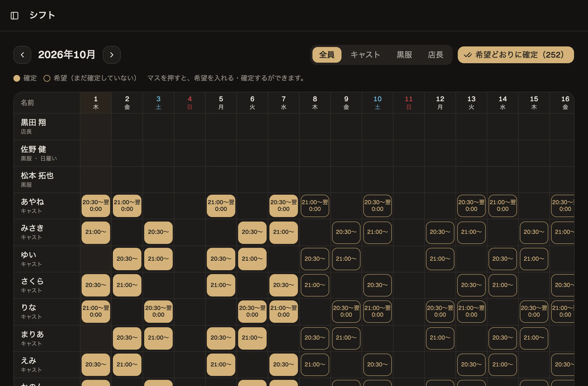588x386 pixels.
Task: Click the りな name cell
Action: pos(47,312)
